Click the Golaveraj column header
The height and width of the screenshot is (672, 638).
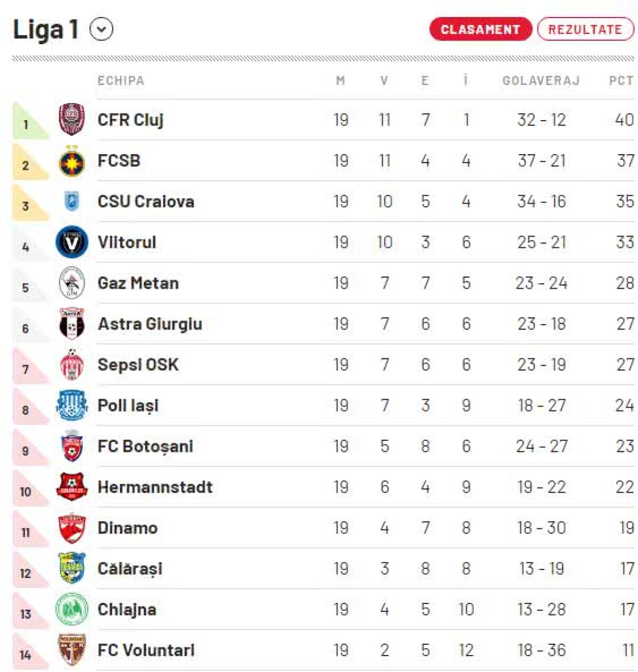click(541, 81)
